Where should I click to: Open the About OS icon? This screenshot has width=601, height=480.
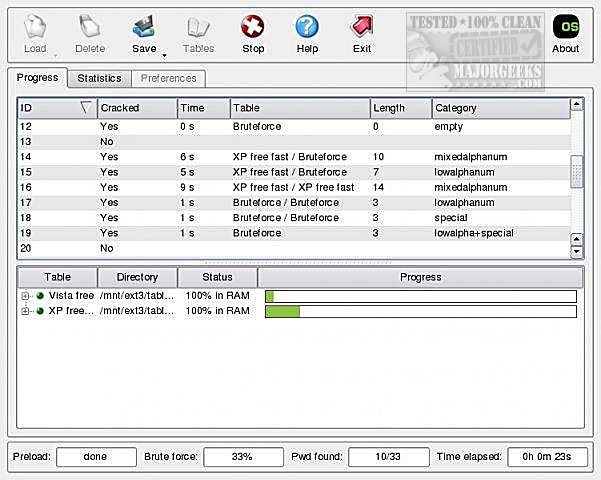(x=565, y=26)
